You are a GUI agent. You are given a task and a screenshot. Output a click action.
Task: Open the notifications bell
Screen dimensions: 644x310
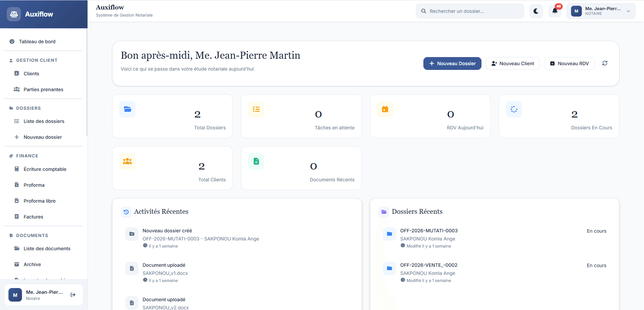click(555, 11)
